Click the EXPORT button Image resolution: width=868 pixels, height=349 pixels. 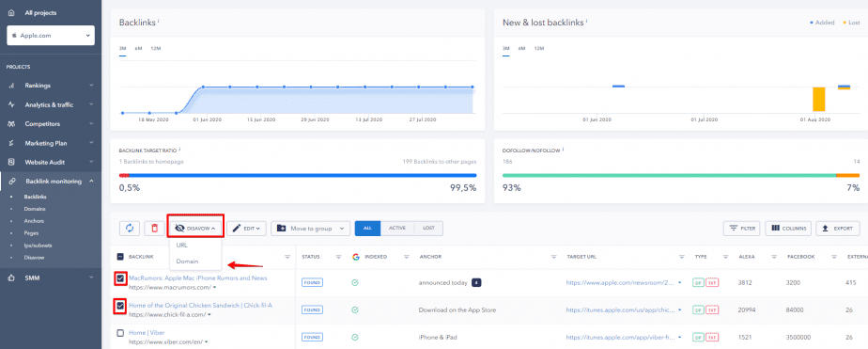(x=838, y=229)
